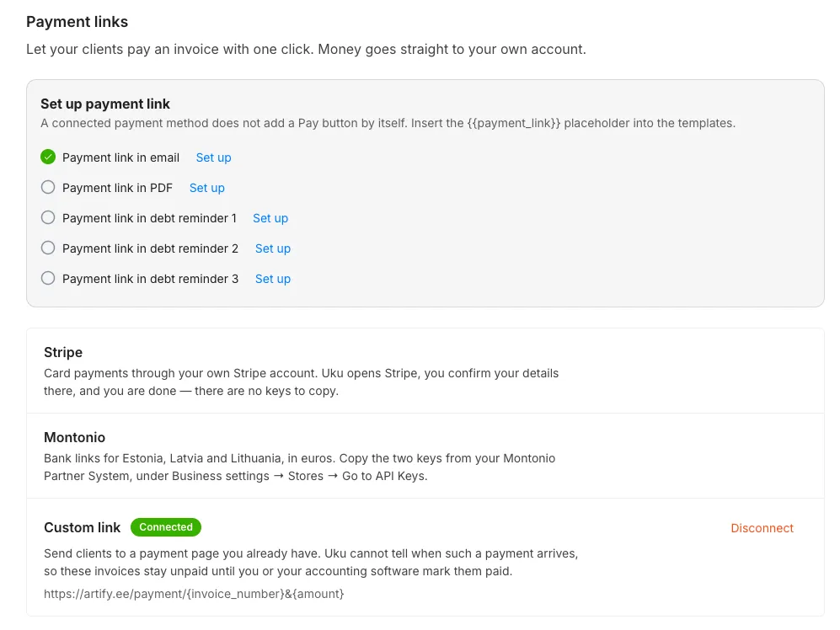Click Set up next to debt reminder 2

[273, 248]
